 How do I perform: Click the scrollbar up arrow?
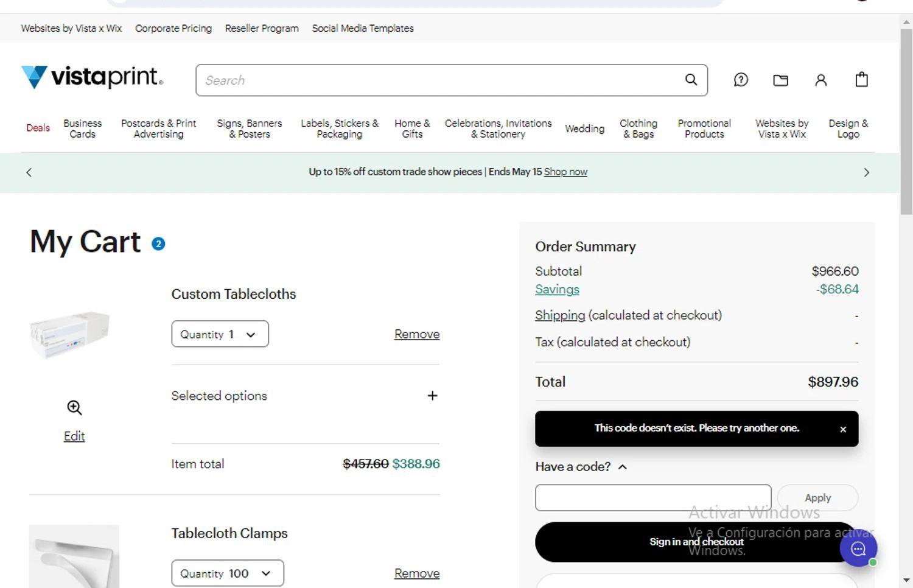point(906,22)
